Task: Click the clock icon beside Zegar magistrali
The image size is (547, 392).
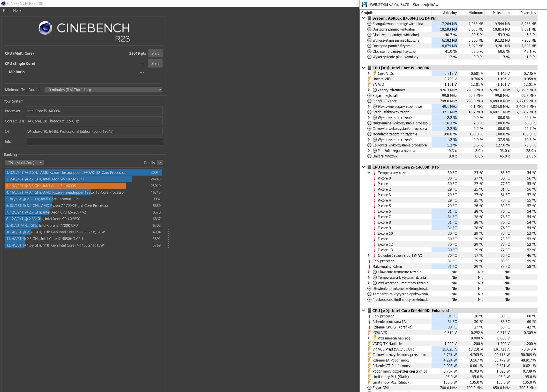Action: (369, 95)
